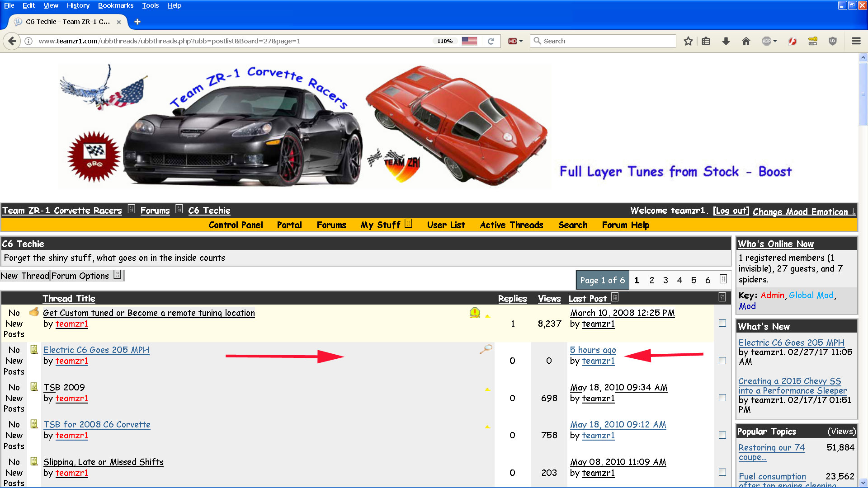Select checkbox for Get Custom tuned thread
Screen dimensions: 868x488
pyautogui.click(x=722, y=323)
